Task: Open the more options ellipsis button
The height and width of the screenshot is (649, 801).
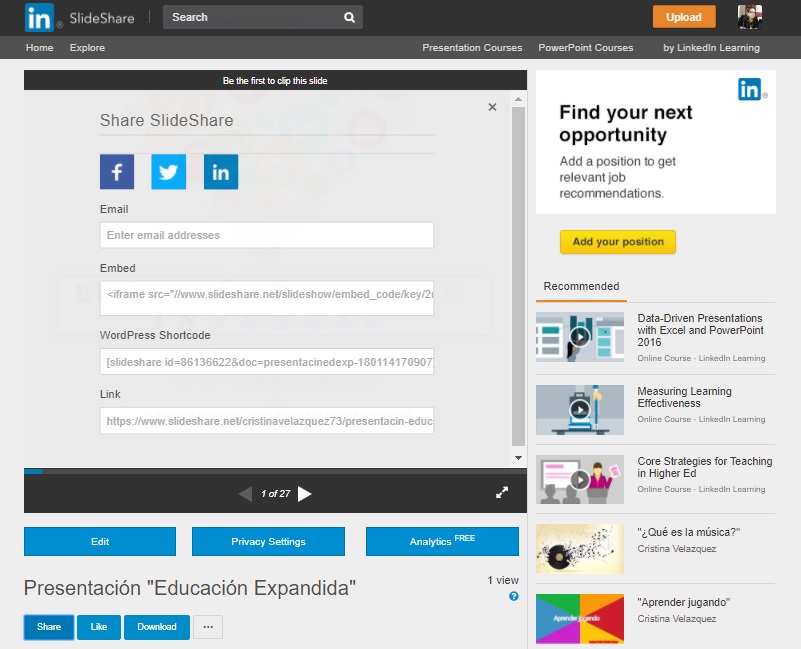Action: (208, 627)
